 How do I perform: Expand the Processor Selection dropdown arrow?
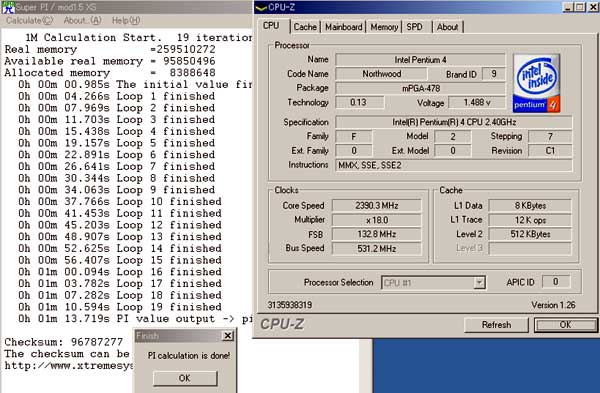point(479,283)
